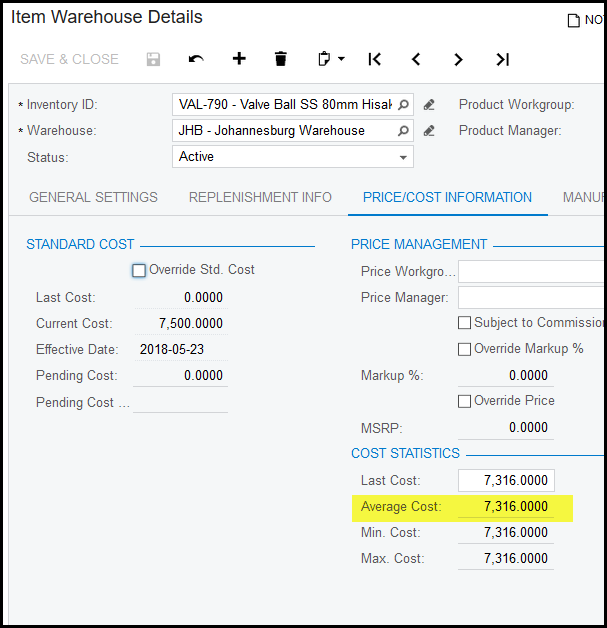Search Warehouse with magnifier icon
Viewport: 607px width, 628px height.
403,130
